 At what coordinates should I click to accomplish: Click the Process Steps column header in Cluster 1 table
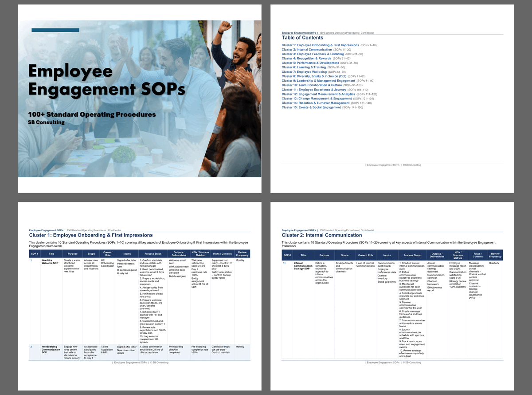click(152, 254)
